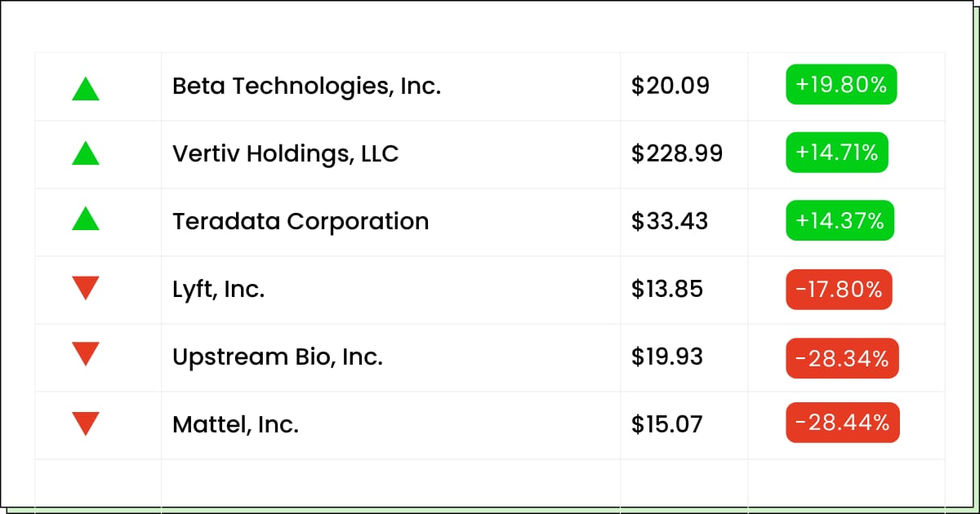The image size is (980, 514).
Task: Click the +14.71% green change badge
Action: point(837,153)
